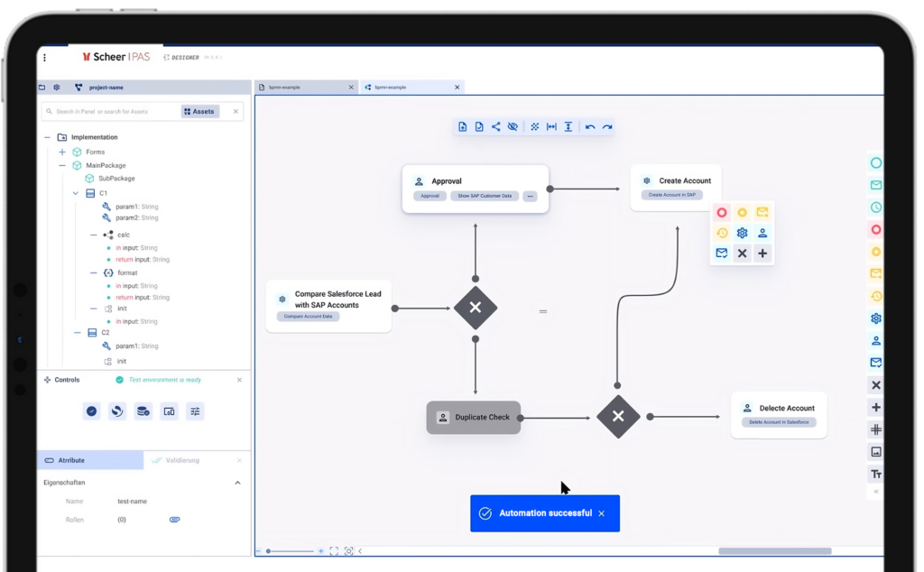The width and height of the screenshot is (924, 572).
Task: Enable the grid snapping icon in the right palette
Action: coord(875,429)
